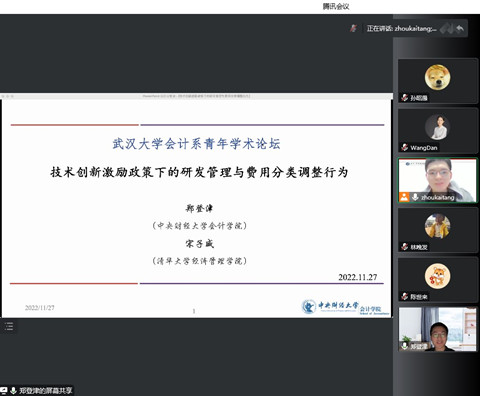Viewport: 480px width, 396px height.
Task: Click the Tencent Meeting window title
Action: pos(336,6)
